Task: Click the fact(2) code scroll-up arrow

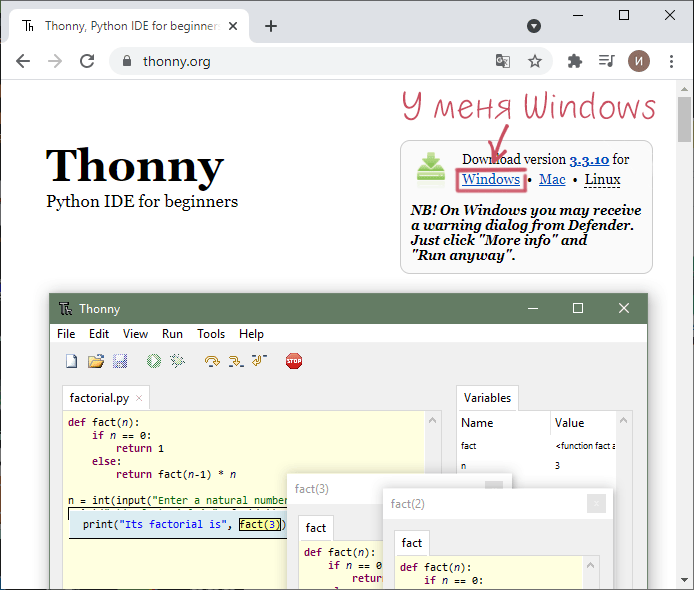Action: pos(590,565)
